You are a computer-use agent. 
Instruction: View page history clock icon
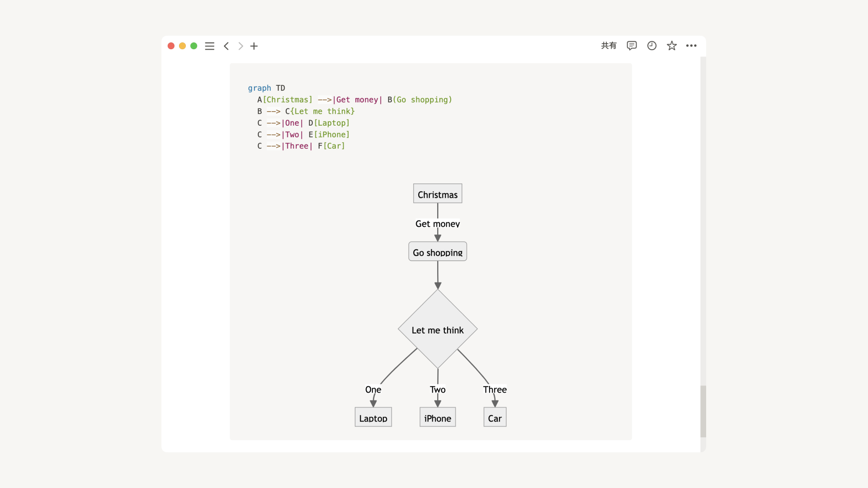651,46
